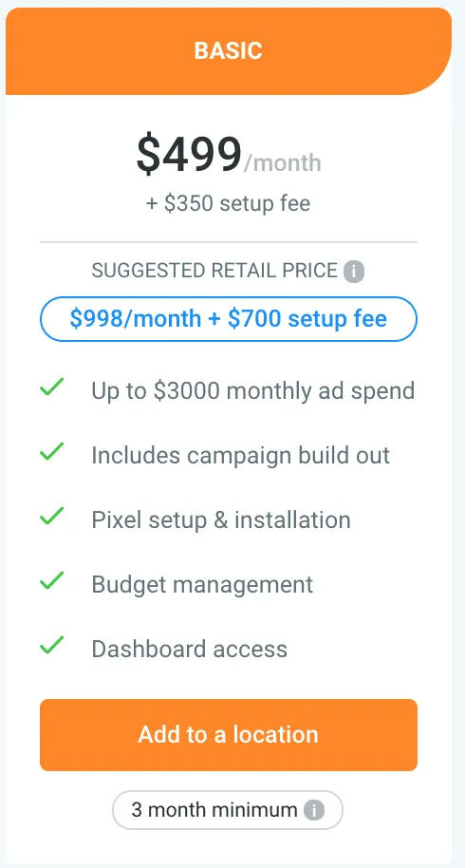Click the checkmark beside Dashboard access

click(x=52, y=645)
